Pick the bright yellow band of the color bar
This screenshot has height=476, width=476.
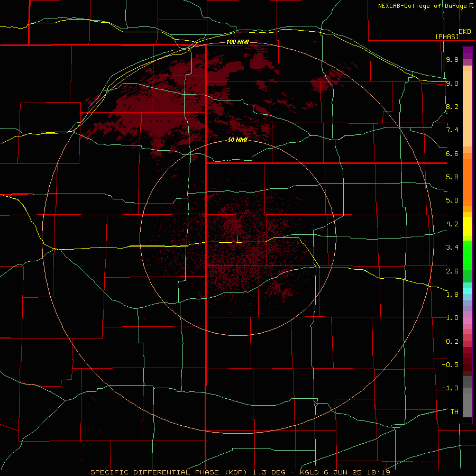point(467,226)
